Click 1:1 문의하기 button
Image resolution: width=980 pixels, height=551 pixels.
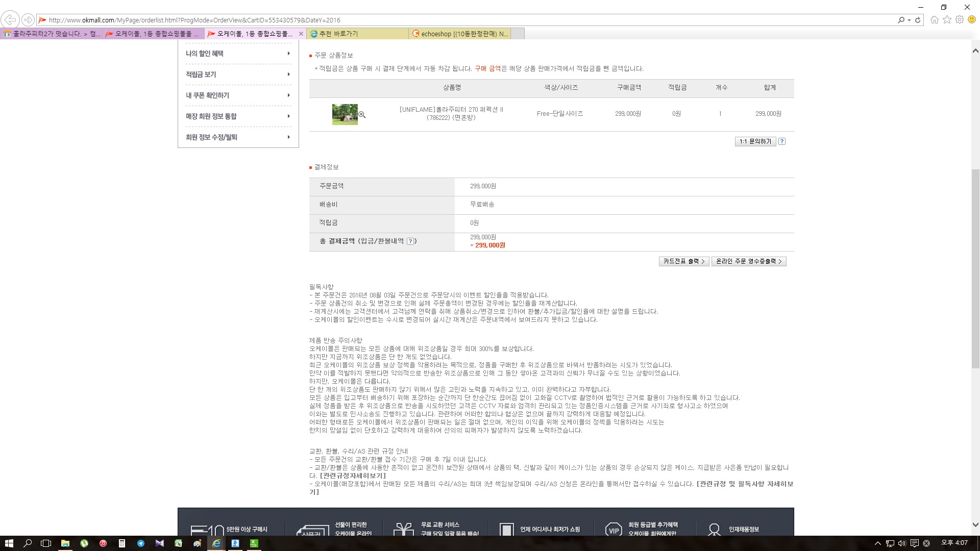pyautogui.click(x=755, y=141)
